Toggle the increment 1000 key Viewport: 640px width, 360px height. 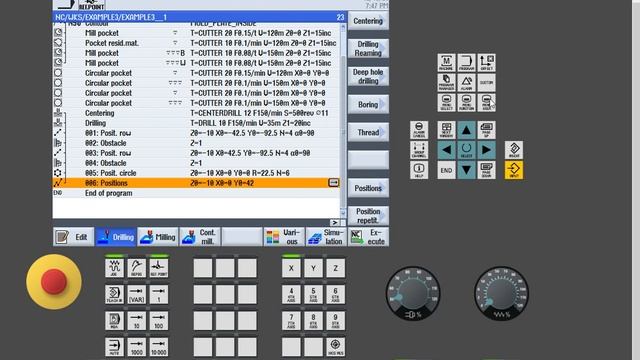coord(137,347)
